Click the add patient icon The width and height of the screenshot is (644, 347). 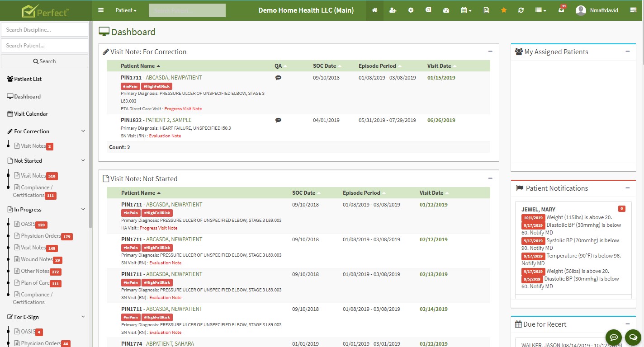(393, 10)
